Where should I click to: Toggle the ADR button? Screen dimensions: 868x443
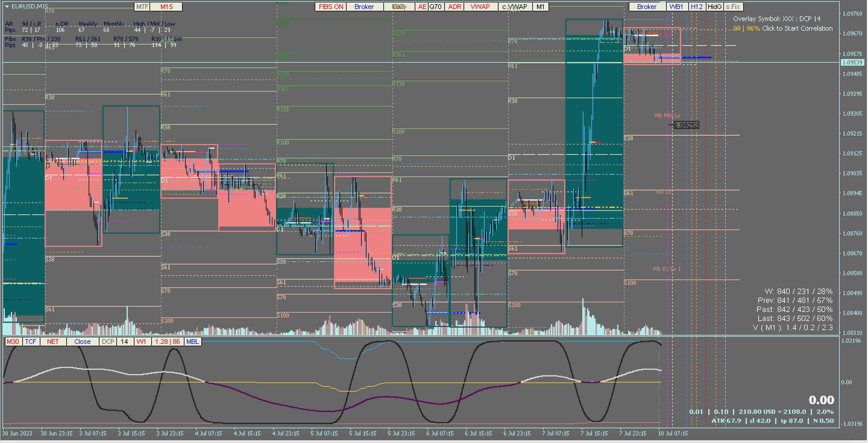tap(454, 7)
